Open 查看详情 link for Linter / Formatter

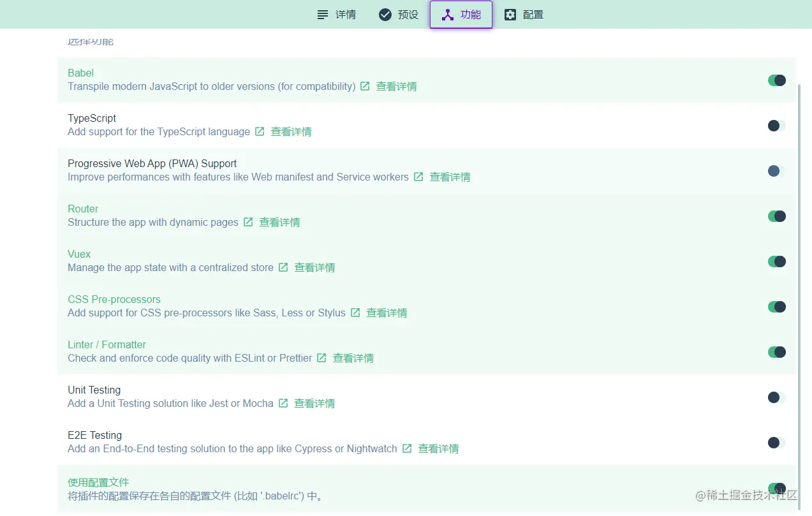[x=353, y=358]
